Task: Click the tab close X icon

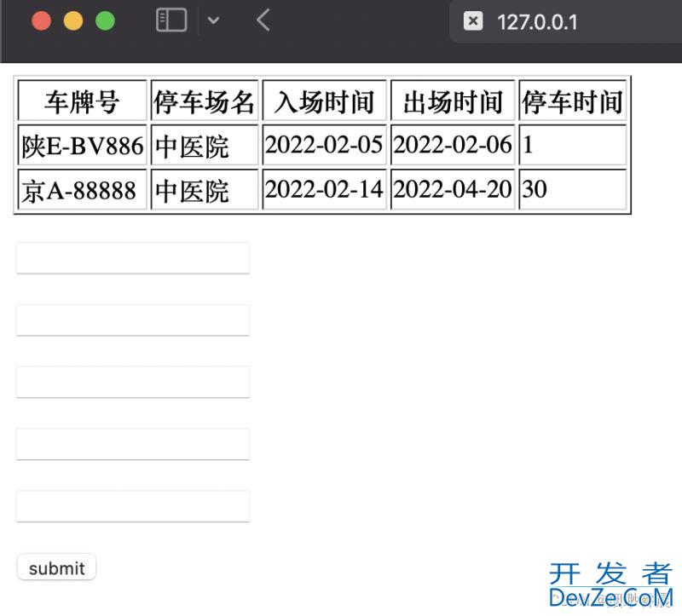Action: click(473, 20)
